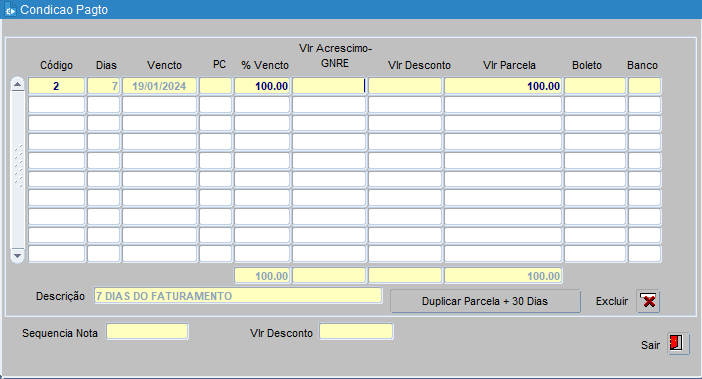The height and width of the screenshot is (379, 702).
Task: Click the scrollbar down arrow
Action: (17, 256)
